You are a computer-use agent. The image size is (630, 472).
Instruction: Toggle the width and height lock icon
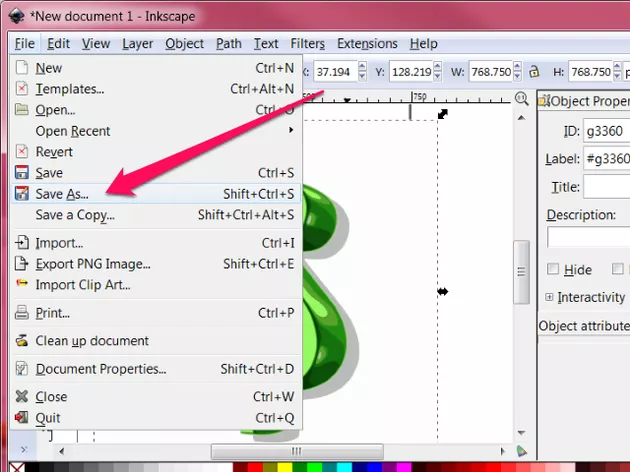coord(534,72)
